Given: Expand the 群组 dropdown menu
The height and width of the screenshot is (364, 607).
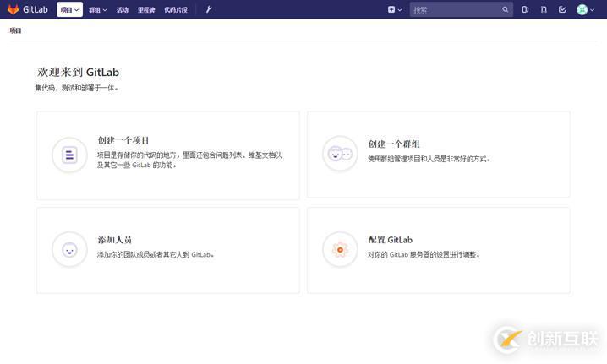Looking at the screenshot, I should tap(97, 9).
